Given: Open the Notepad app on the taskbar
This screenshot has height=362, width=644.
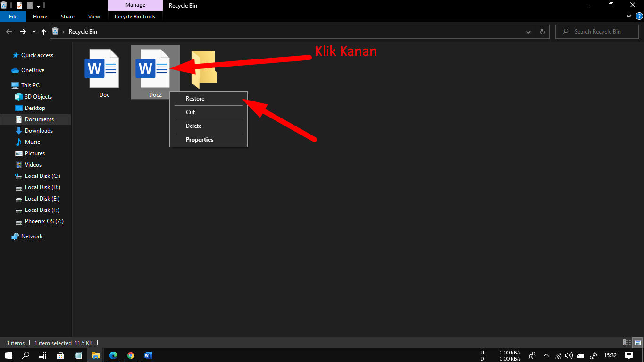Looking at the screenshot, I should pos(78,355).
